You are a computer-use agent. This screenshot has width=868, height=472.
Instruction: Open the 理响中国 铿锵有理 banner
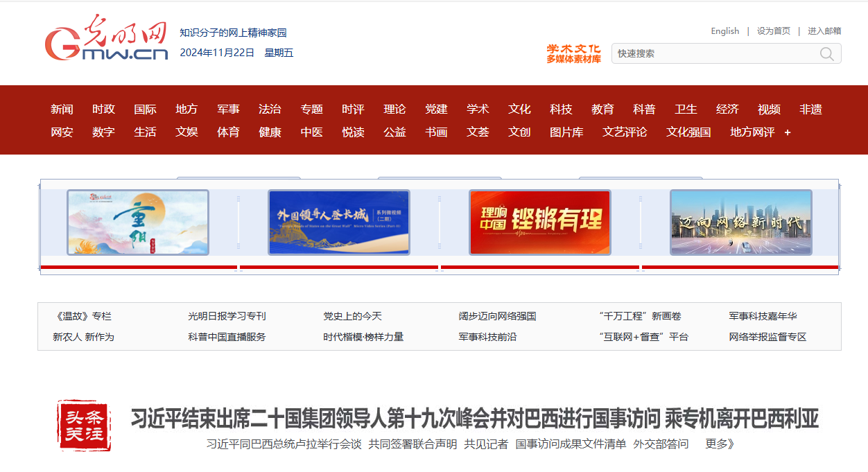[x=540, y=222]
